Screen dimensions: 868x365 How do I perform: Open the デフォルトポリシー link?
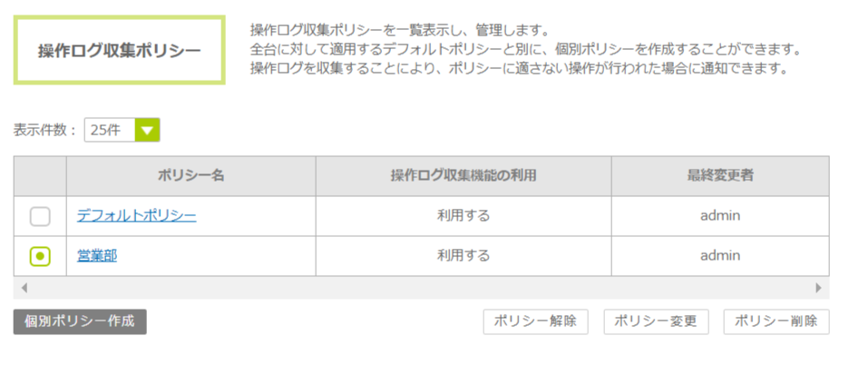[x=136, y=216]
